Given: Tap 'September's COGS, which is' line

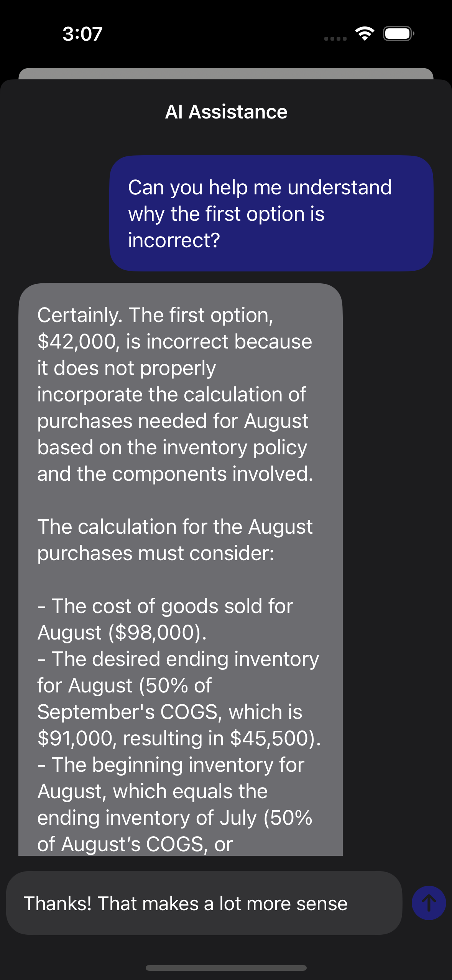Looking at the screenshot, I should pyautogui.click(x=170, y=712).
